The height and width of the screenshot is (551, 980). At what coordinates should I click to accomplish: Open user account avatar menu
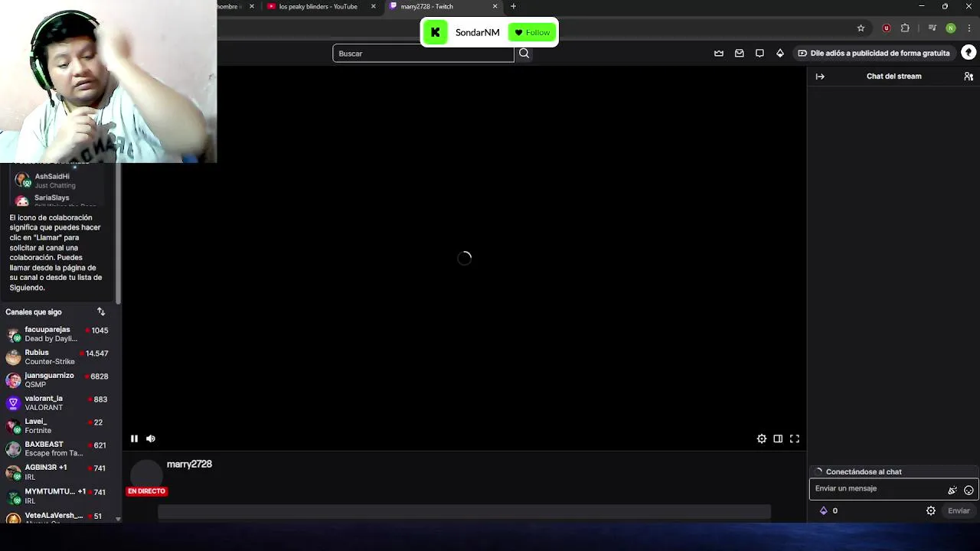[969, 53]
